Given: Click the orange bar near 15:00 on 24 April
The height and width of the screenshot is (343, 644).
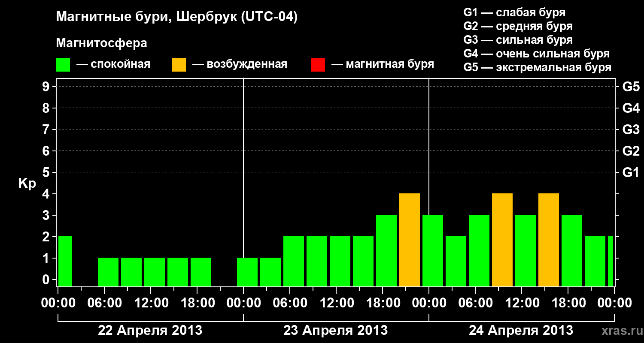Looking at the screenshot, I should pos(549,240).
